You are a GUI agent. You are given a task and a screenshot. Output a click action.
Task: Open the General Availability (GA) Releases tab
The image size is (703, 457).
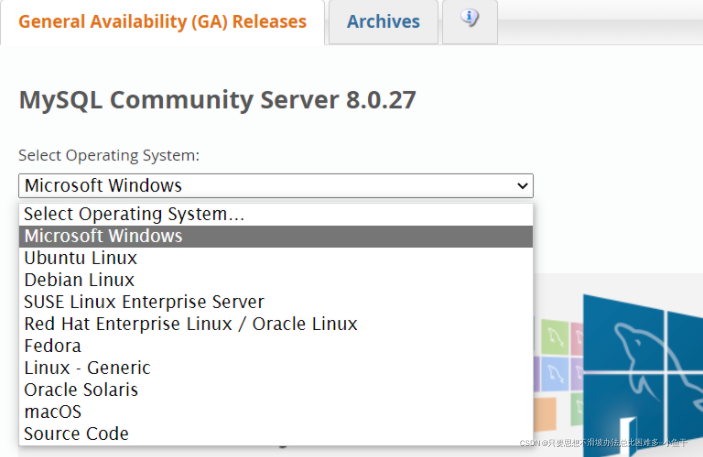click(162, 22)
